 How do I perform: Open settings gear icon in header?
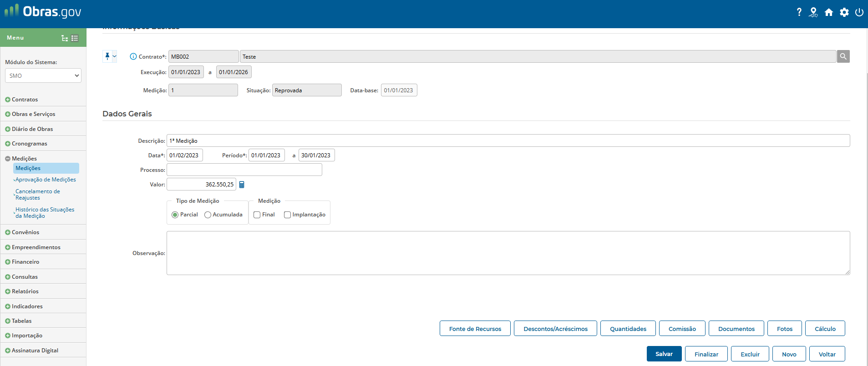844,12
